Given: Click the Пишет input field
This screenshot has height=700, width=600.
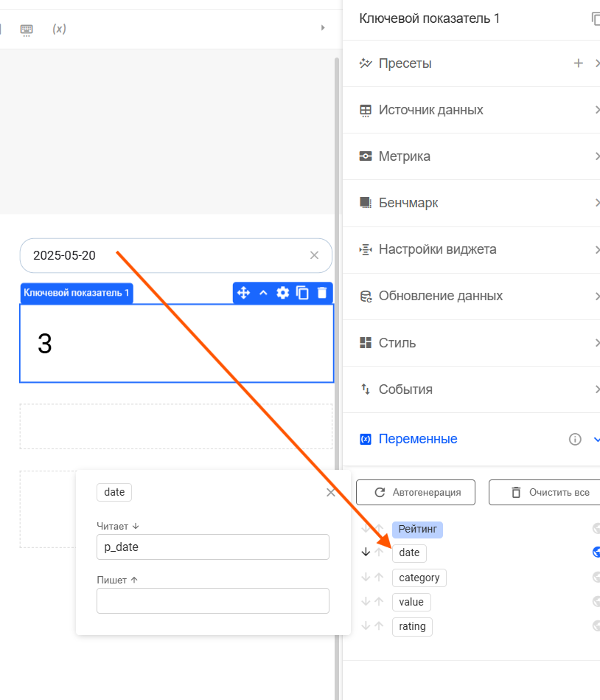Looking at the screenshot, I should 212,600.
